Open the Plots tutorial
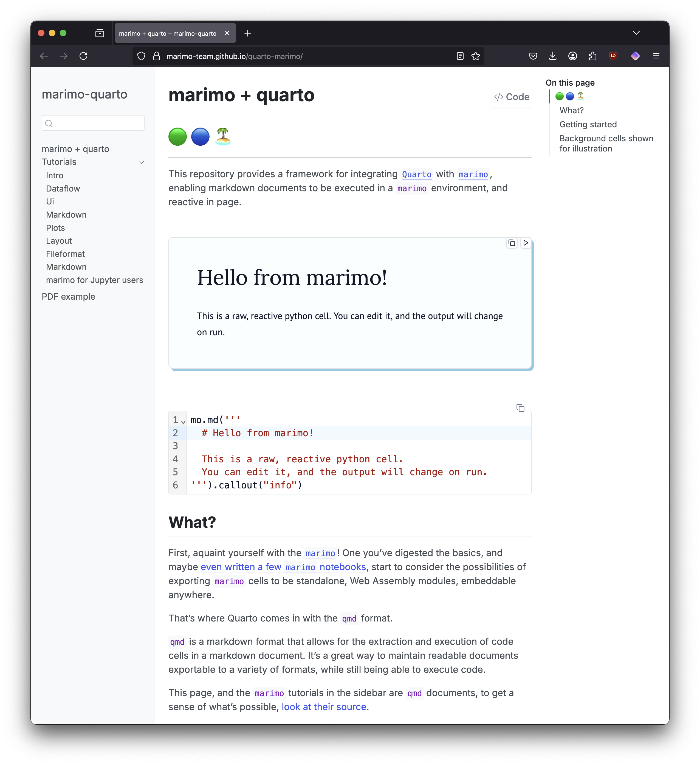 tap(55, 228)
